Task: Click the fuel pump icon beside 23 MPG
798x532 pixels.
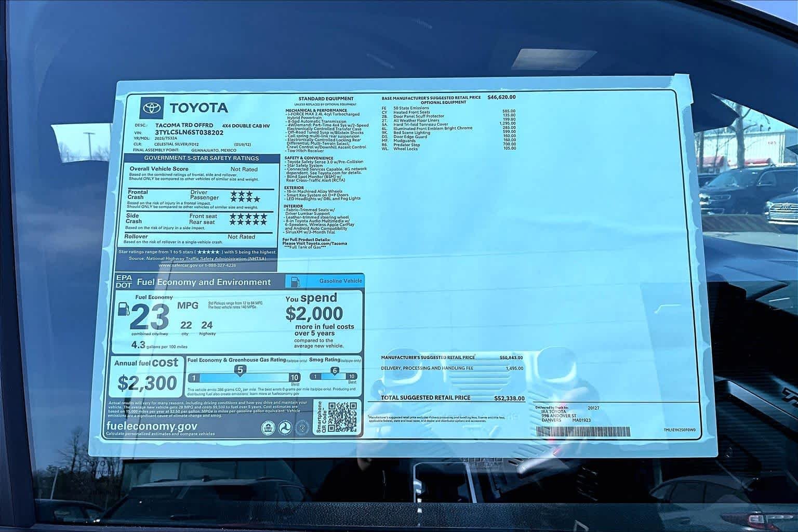Action: pos(124,309)
